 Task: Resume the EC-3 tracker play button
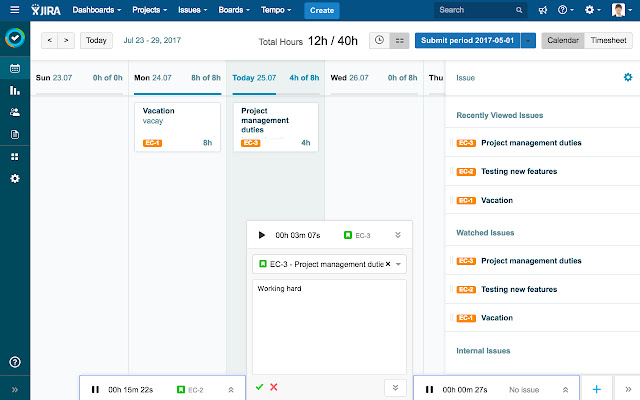tap(262, 235)
